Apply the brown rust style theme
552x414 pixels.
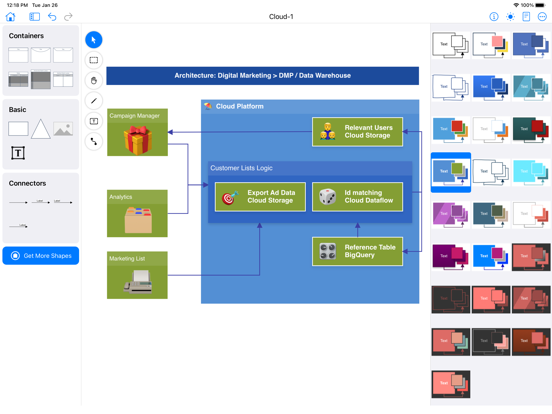pos(531,342)
